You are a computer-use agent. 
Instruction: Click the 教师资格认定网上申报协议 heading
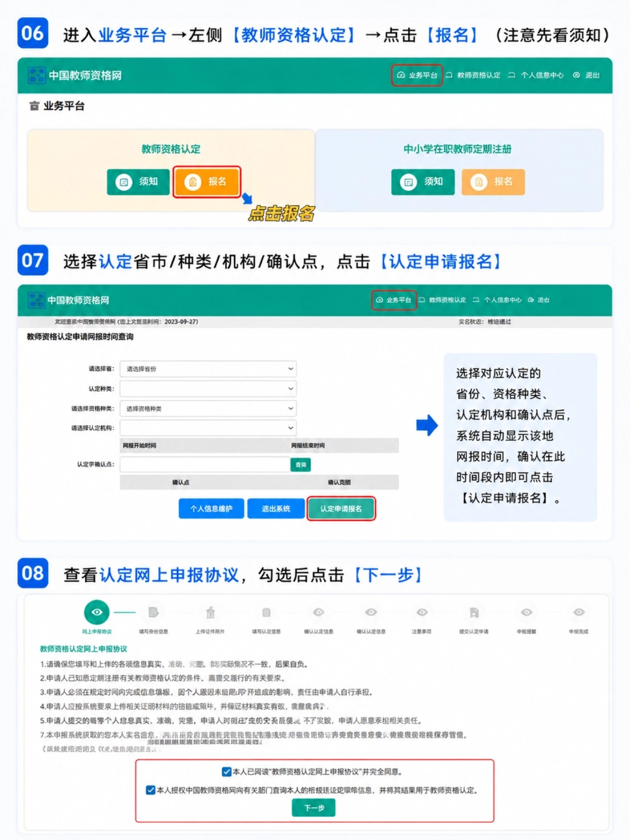(x=84, y=649)
